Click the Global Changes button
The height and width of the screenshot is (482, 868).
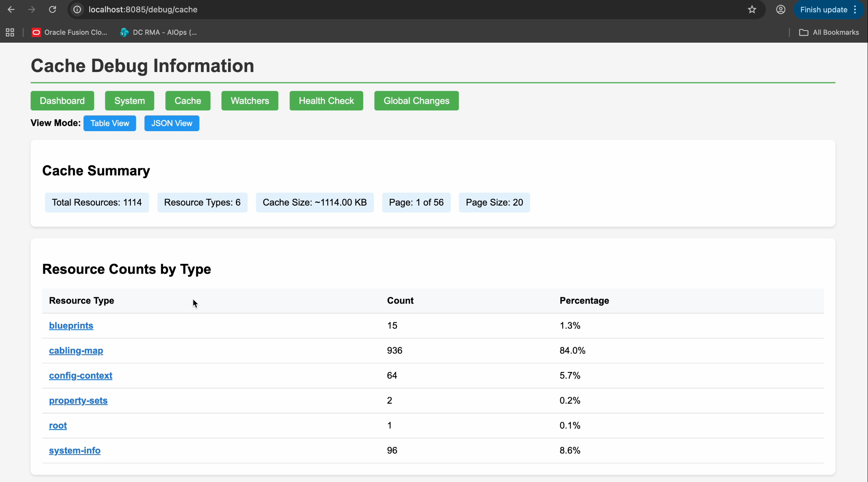416,101
